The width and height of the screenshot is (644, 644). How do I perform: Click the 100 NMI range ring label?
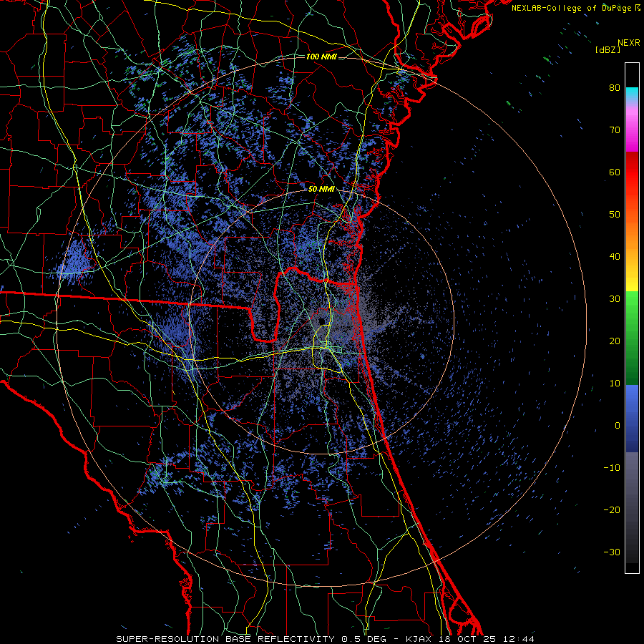tap(321, 57)
